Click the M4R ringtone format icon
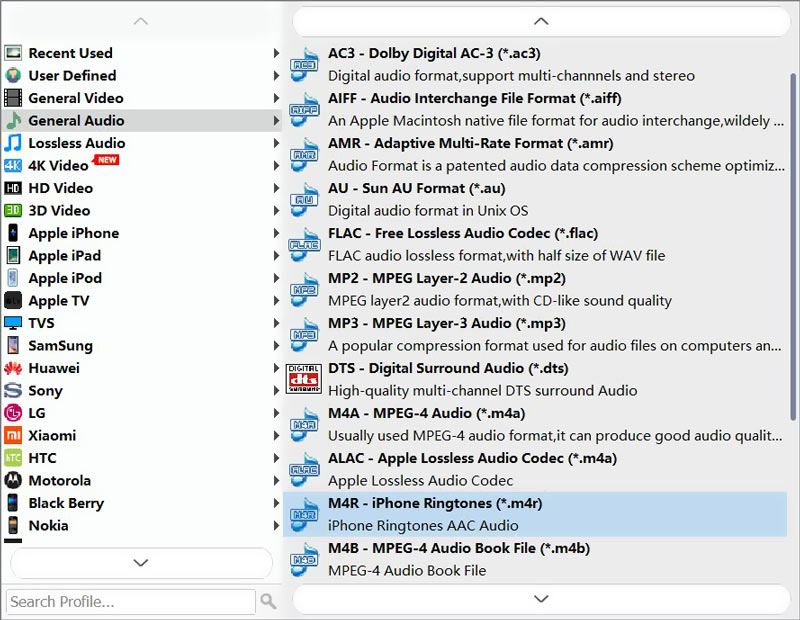This screenshot has width=800, height=620. pyautogui.click(x=304, y=514)
